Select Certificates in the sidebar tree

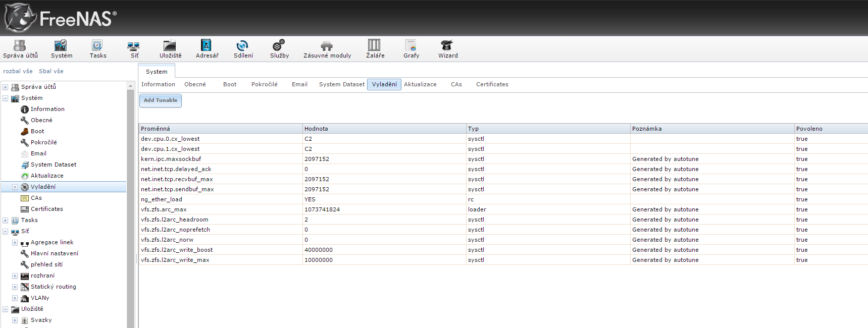click(x=47, y=209)
